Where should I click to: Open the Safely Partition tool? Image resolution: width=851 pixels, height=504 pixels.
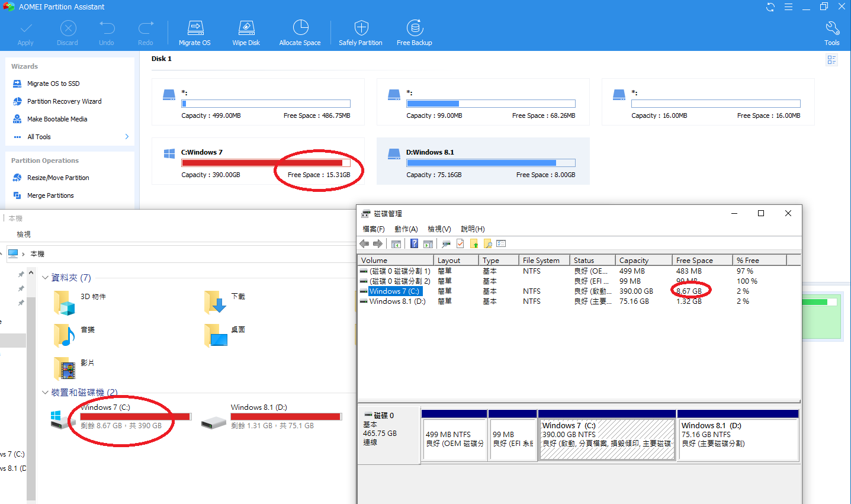click(x=361, y=34)
